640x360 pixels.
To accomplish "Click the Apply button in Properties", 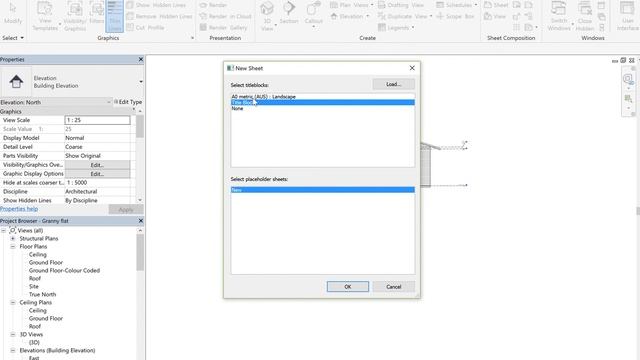I will coord(126,209).
